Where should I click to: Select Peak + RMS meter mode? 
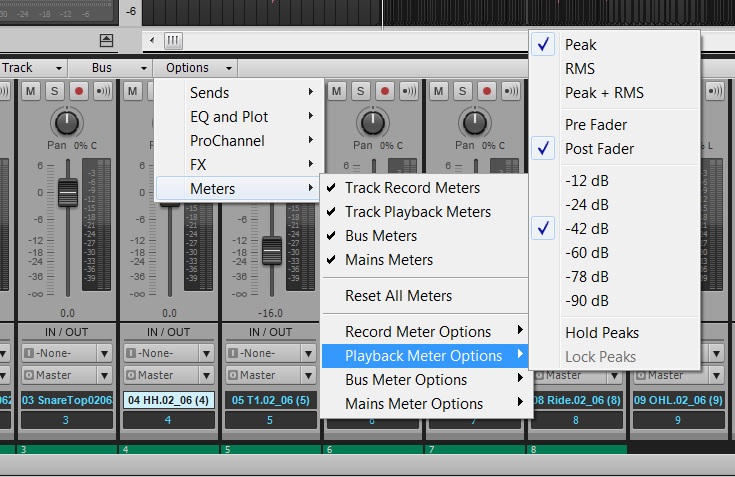pos(615,93)
